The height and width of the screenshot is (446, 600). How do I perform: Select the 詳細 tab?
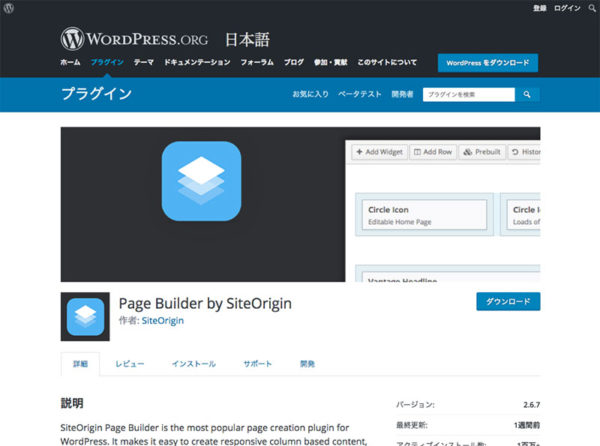[80, 364]
